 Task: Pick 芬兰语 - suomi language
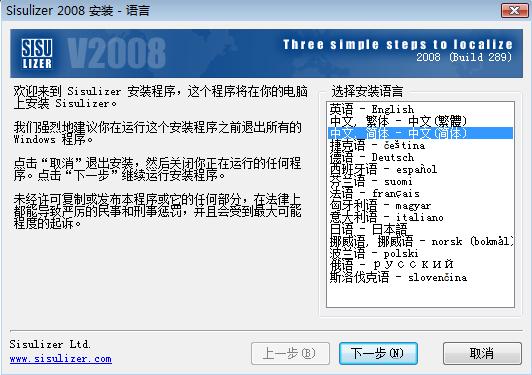[420, 181]
